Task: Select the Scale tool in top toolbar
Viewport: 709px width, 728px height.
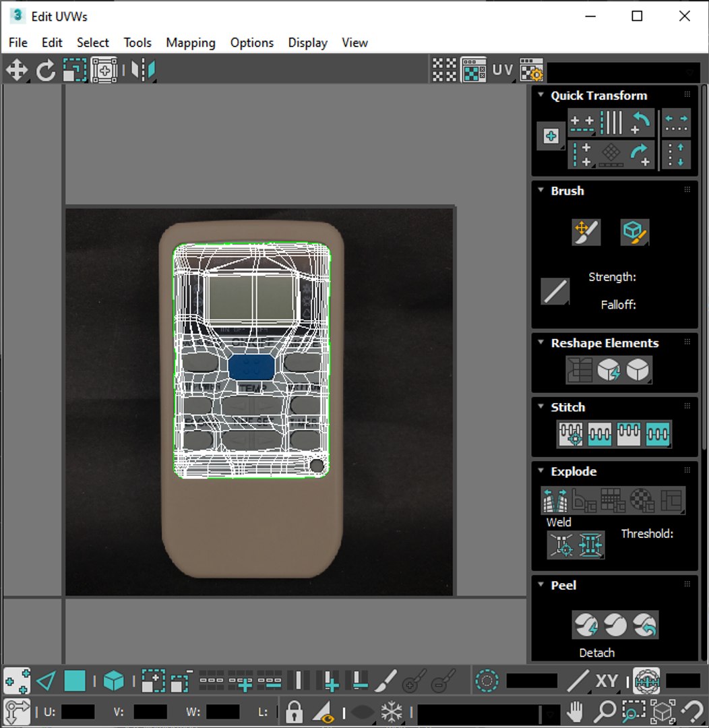Action: point(75,71)
